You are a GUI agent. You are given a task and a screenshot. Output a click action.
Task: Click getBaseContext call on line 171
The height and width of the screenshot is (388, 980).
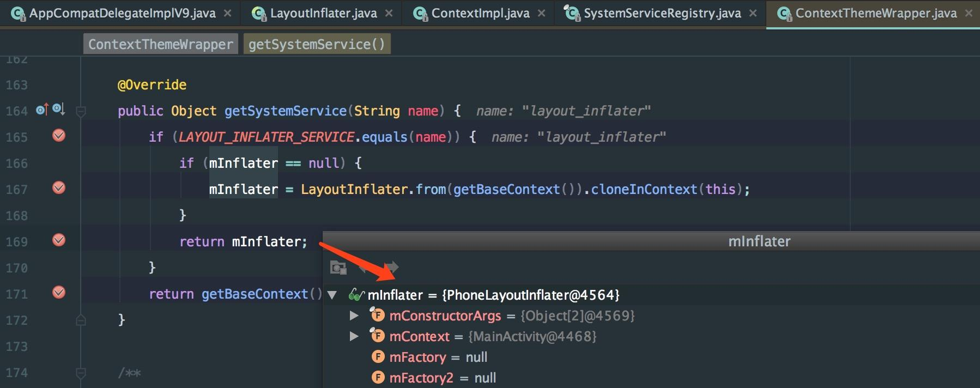pyautogui.click(x=255, y=294)
